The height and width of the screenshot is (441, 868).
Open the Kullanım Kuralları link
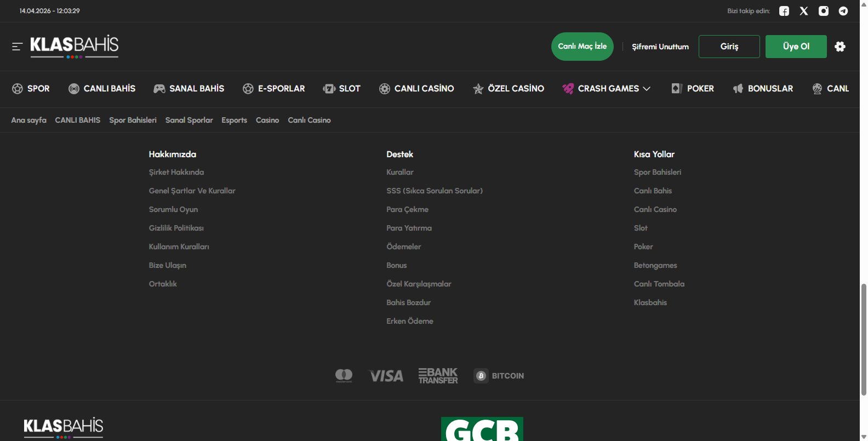(x=179, y=247)
